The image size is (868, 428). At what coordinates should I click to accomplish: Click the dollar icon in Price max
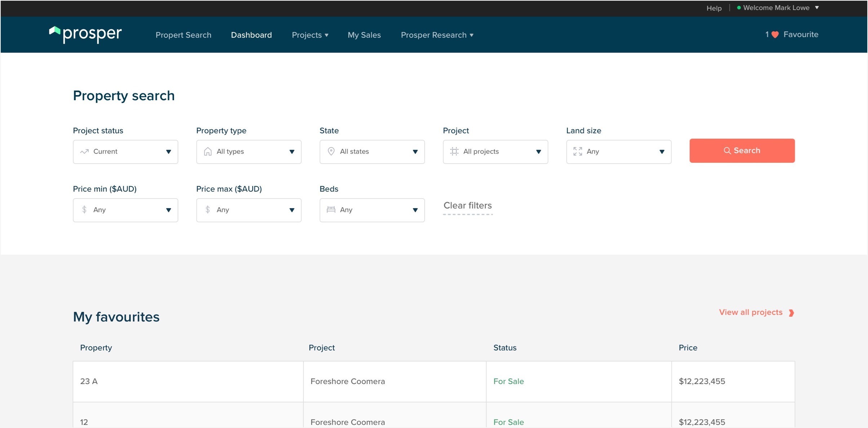[x=208, y=210]
